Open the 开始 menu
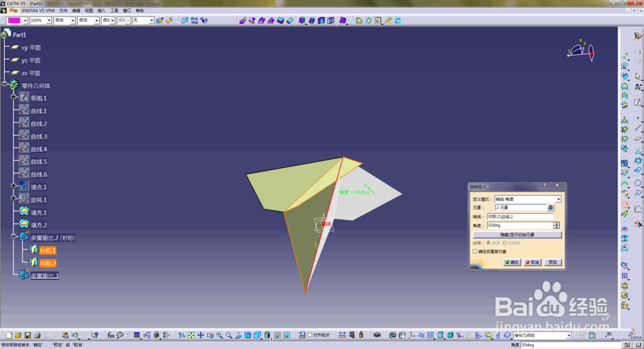 [x=14, y=11]
